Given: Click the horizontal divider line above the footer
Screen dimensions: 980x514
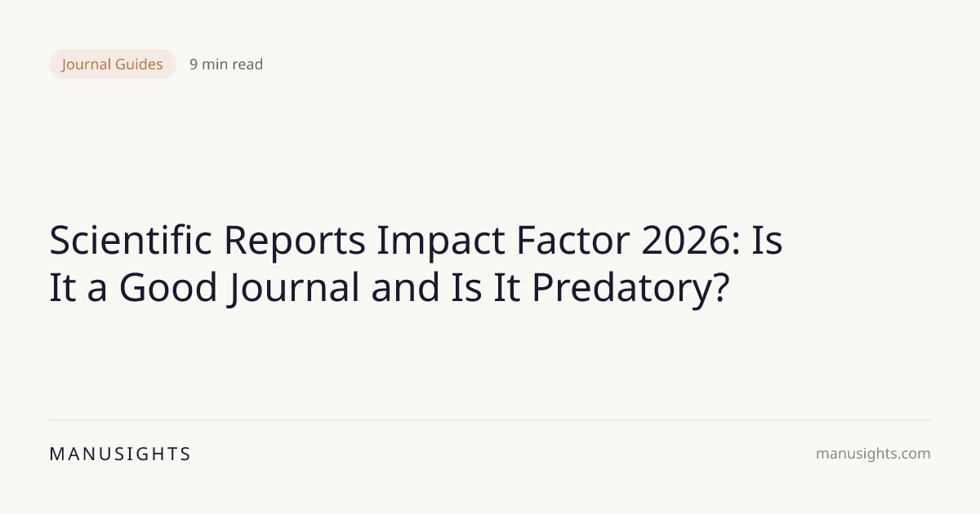Looking at the screenshot, I should (490, 420).
